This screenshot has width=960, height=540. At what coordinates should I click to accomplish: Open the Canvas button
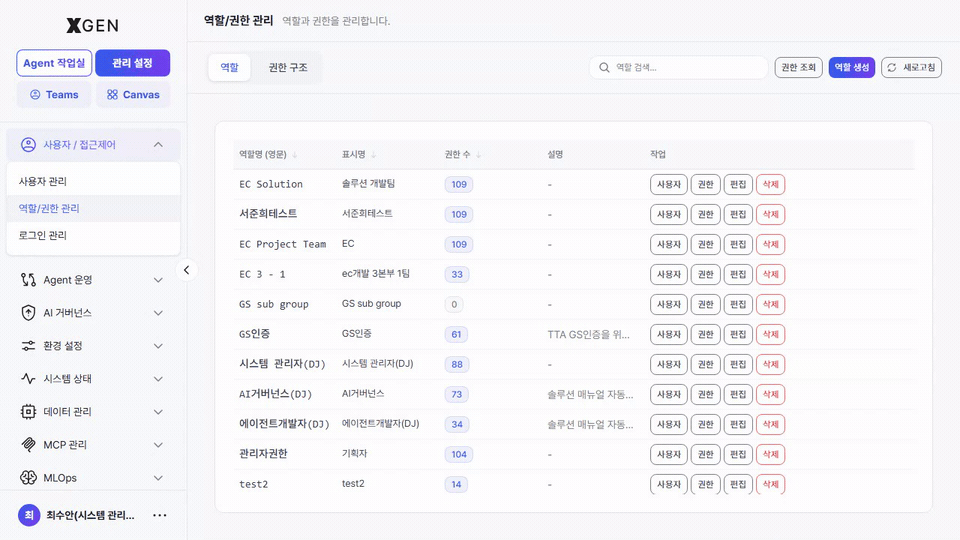coord(133,94)
